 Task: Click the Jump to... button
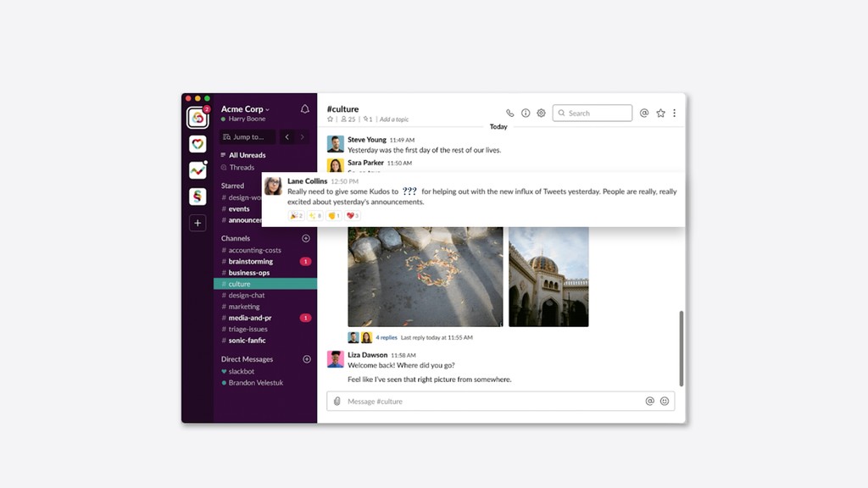(247, 136)
